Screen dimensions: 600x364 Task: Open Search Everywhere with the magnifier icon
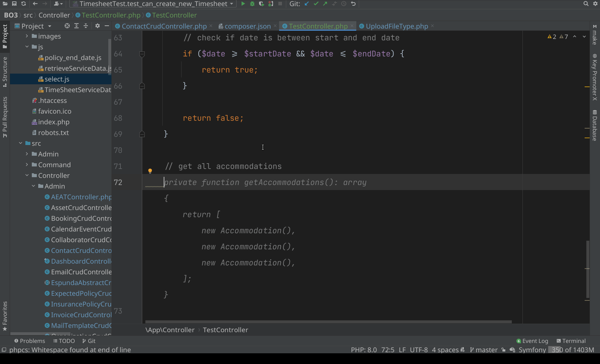coord(586,4)
